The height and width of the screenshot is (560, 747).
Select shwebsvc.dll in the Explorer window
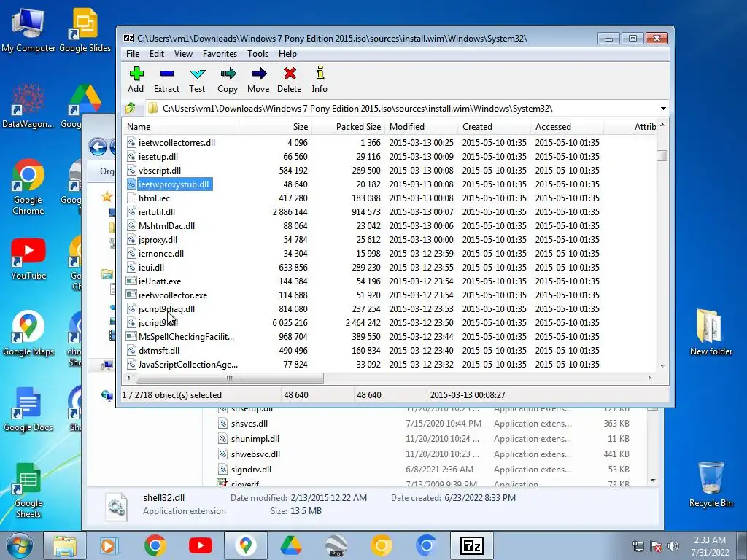click(x=255, y=454)
